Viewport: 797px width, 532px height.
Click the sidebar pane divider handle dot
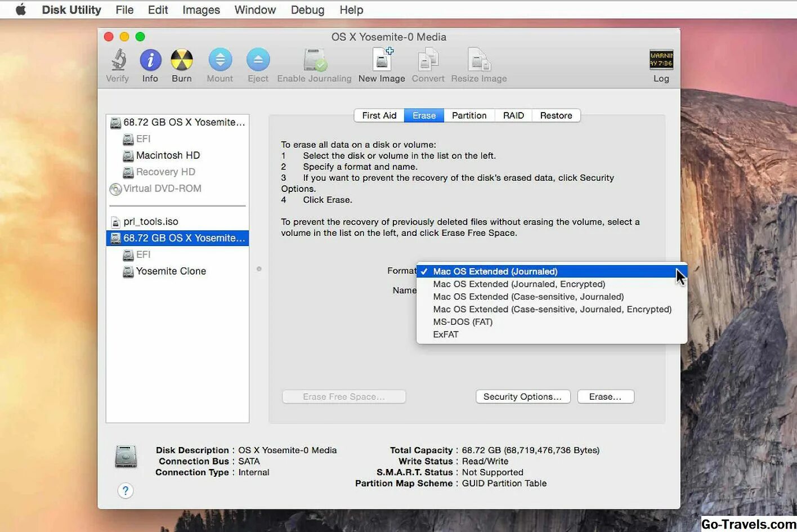[x=259, y=269]
